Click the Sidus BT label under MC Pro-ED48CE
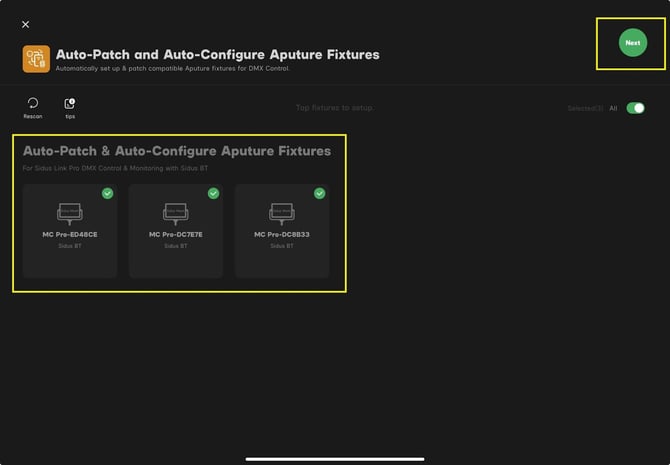This screenshot has height=465, width=670. (x=70, y=246)
